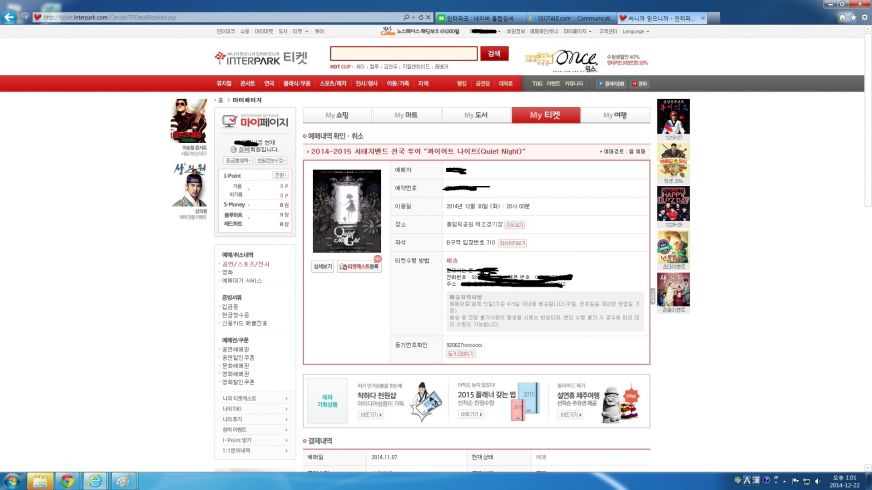Click the 상세보기 button under the poster
This screenshot has height=490, width=872.
point(323,267)
